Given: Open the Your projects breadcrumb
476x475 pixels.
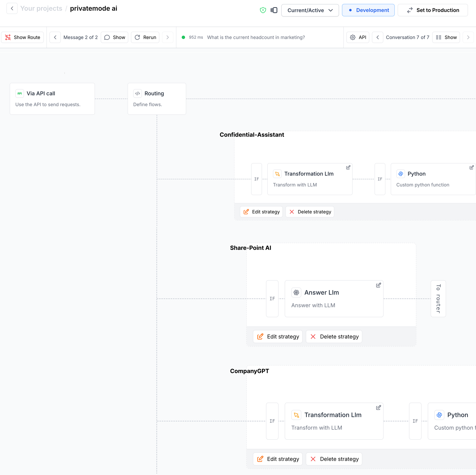Looking at the screenshot, I should (41, 8).
